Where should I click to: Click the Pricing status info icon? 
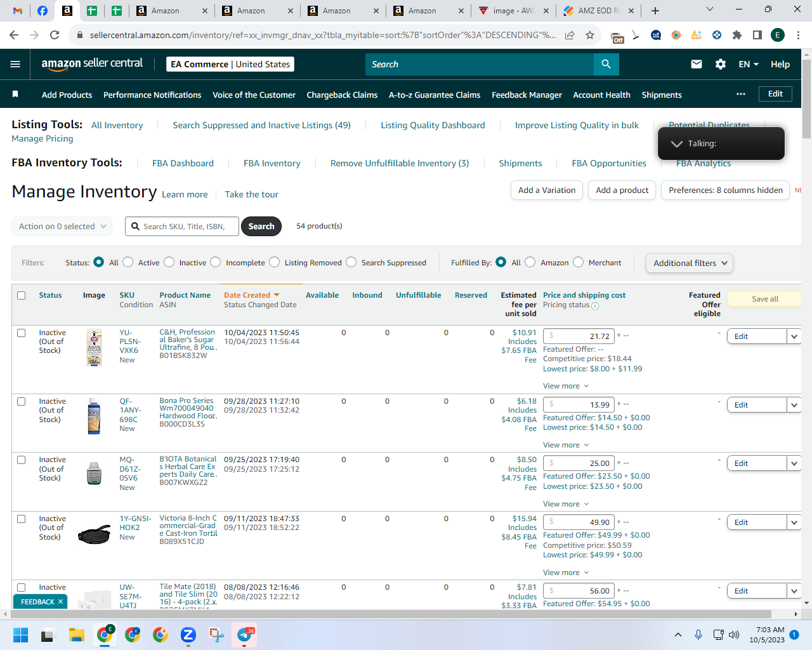595,305
